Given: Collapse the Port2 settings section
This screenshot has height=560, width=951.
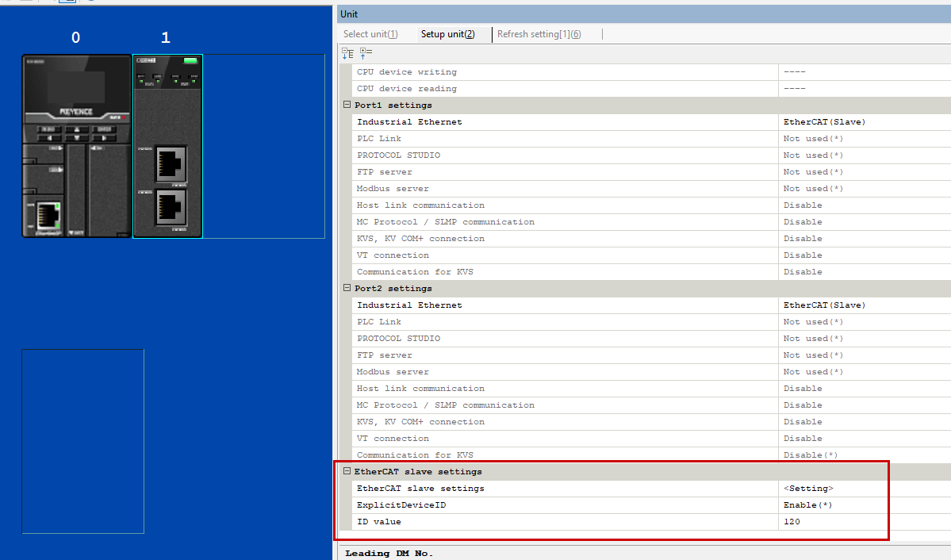Looking at the screenshot, I should tap(347, 289).
